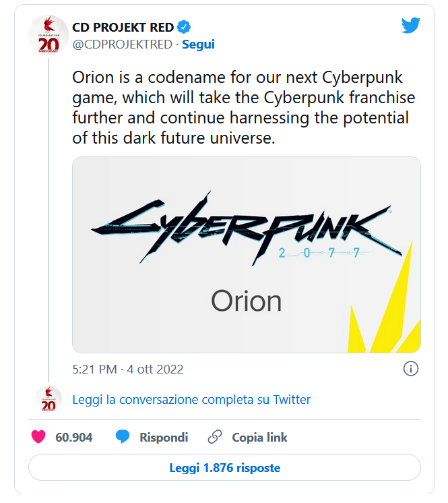Image resolution: width=448 pixels, height=503 pixels.
Task: Click the tweet text about Orion codename
Action: tap(244, 108)
